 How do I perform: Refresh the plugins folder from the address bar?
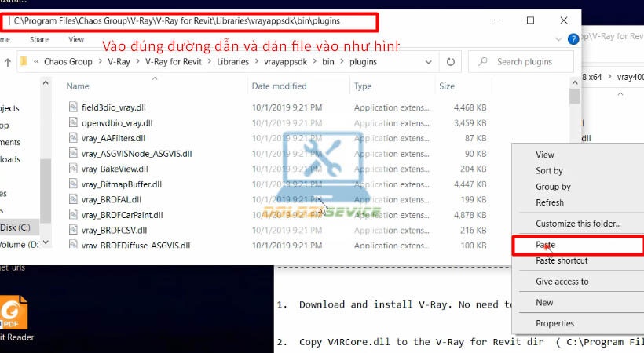[x=451, y=61]
